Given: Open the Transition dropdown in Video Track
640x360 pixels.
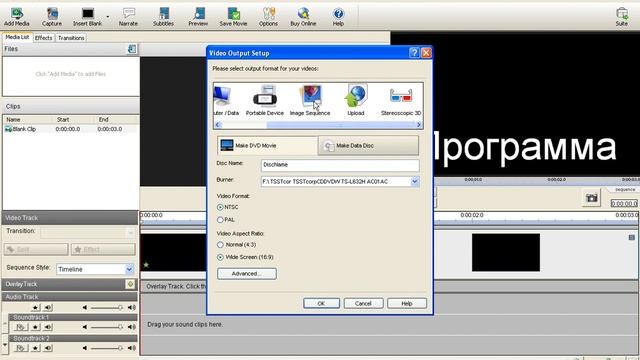Looking at the screenshot, I should (88, 233).
